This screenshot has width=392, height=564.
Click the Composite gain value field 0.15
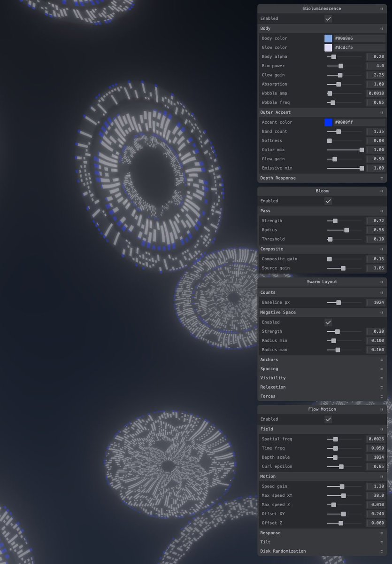(x=376, y=259)
